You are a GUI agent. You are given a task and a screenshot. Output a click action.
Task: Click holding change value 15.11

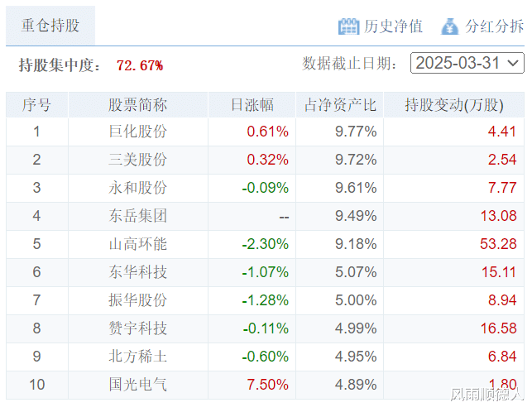coord(499,272)
